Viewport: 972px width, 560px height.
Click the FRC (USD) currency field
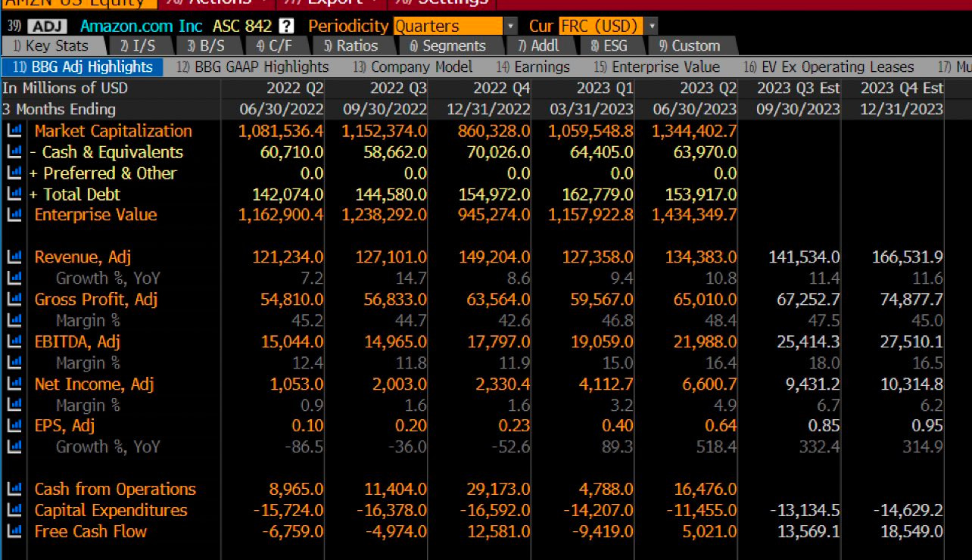[x=601, y=26]
